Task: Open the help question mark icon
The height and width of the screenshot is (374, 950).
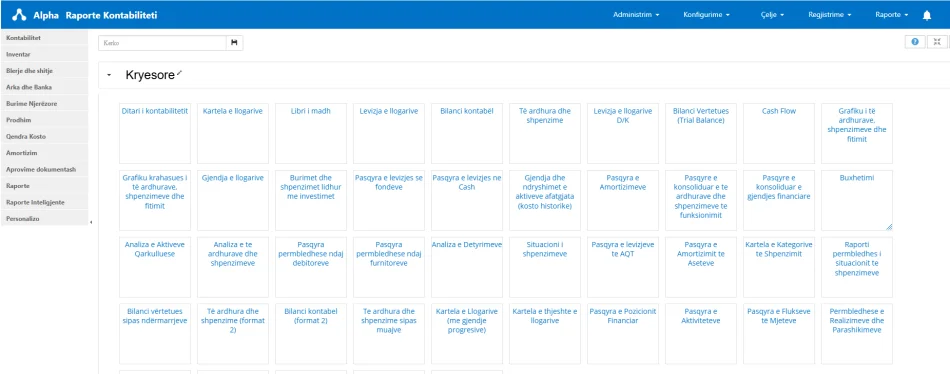Action: (915, 42)
